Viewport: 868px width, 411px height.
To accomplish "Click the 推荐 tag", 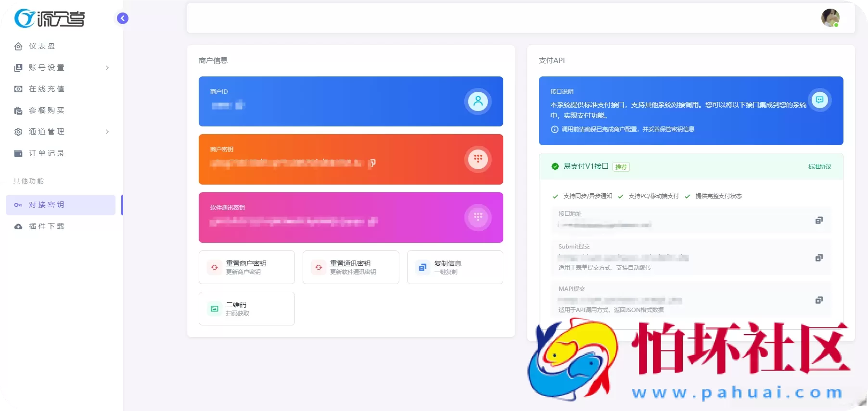I will click(x=621, y=167).
